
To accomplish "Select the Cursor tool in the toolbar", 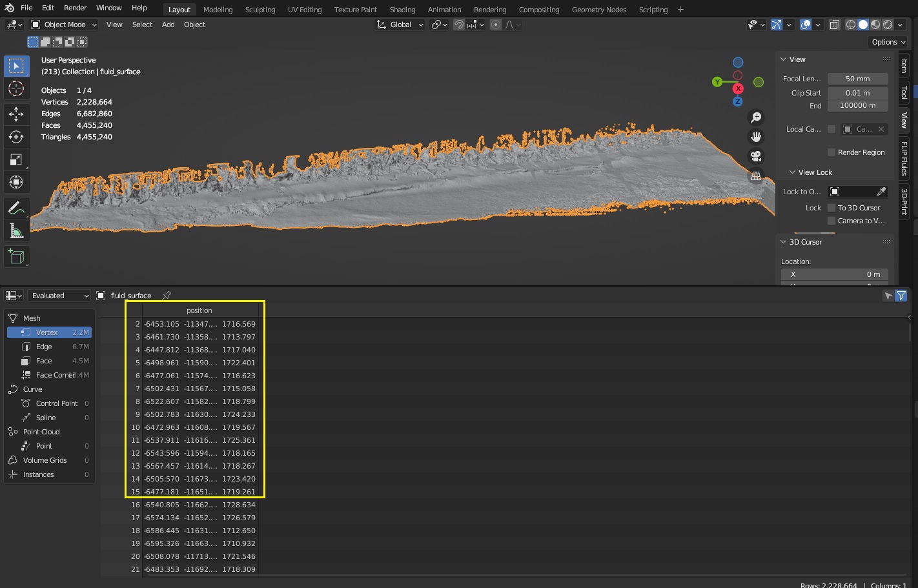I will [16, 88].
